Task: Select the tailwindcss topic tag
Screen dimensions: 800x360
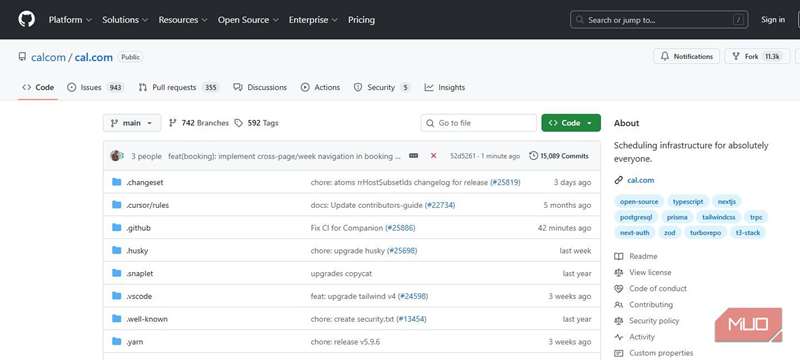Action: pos(719,217)
